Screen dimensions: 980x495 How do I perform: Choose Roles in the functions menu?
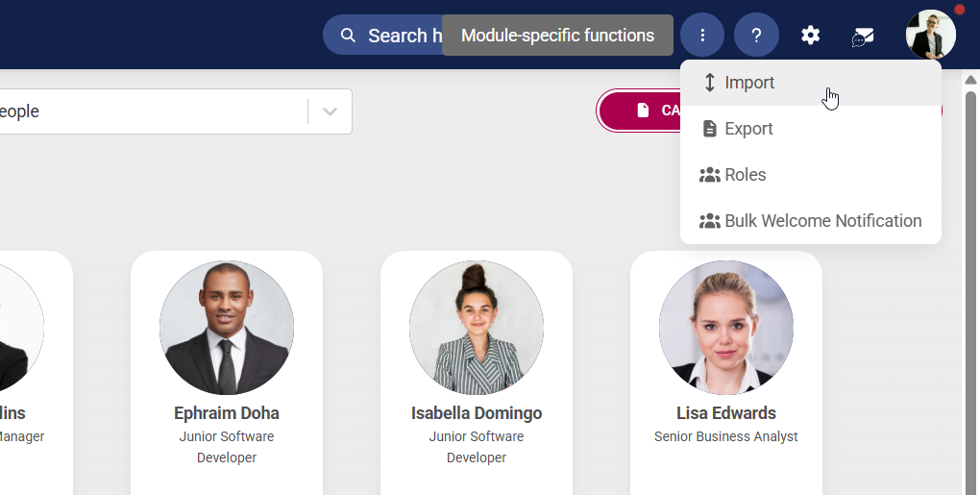point(811,175)
